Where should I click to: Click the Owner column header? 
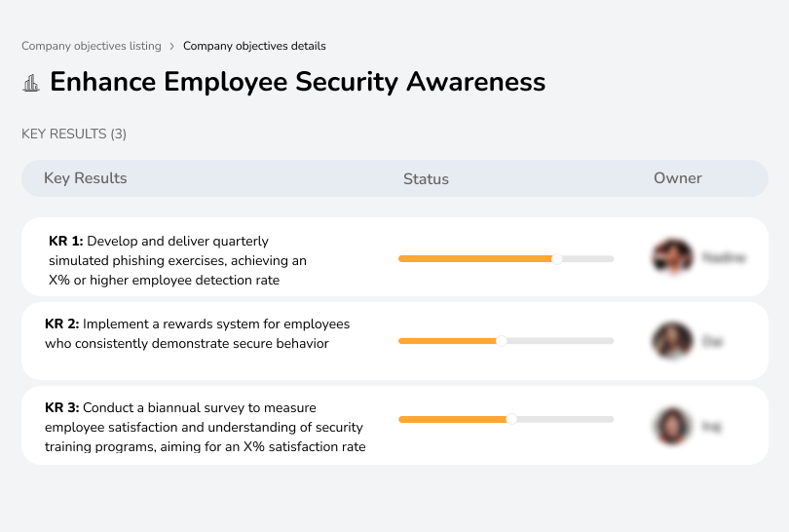(677, 178)
